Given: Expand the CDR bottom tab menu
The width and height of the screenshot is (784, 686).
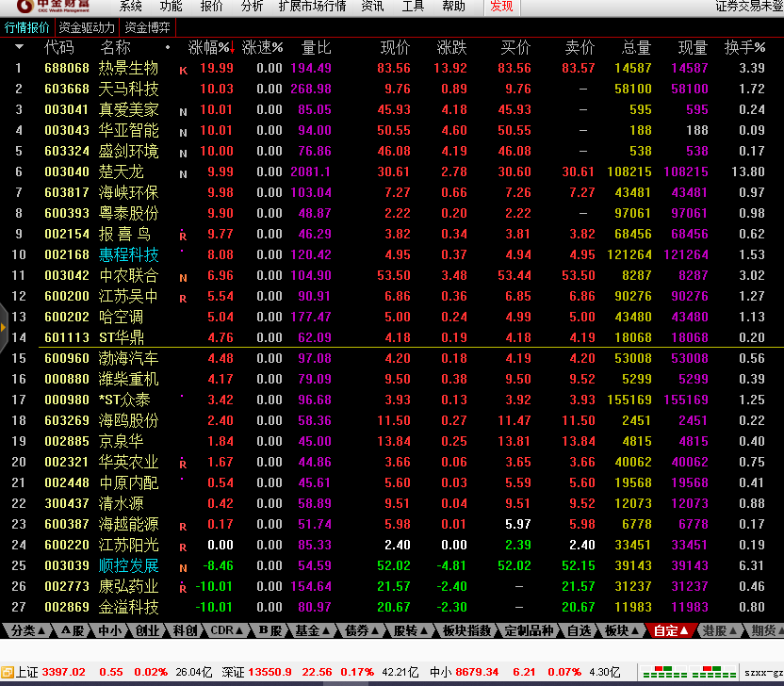Looking at the screenshot, I should pyautogui.click(x=226, y=630).
